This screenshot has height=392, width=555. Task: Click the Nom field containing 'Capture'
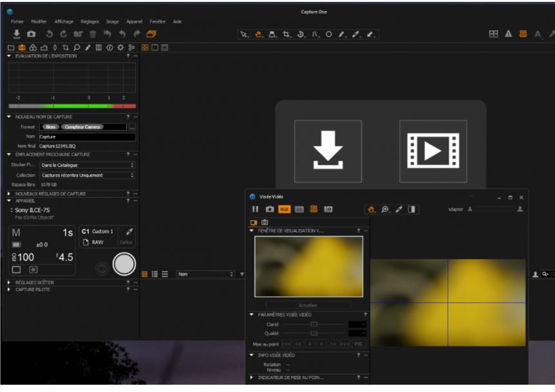pyautogui.click(x=87, y=137)
